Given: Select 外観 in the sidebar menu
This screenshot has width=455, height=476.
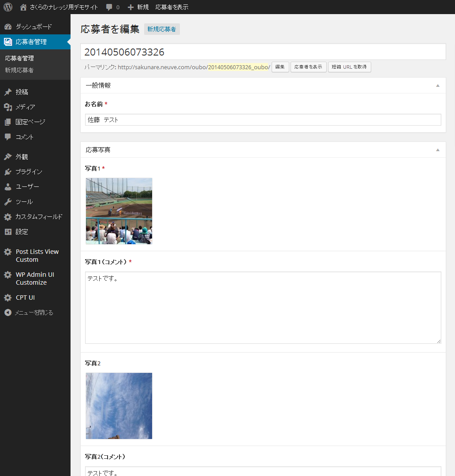Looking at the screenshot, I should (22, 157).
